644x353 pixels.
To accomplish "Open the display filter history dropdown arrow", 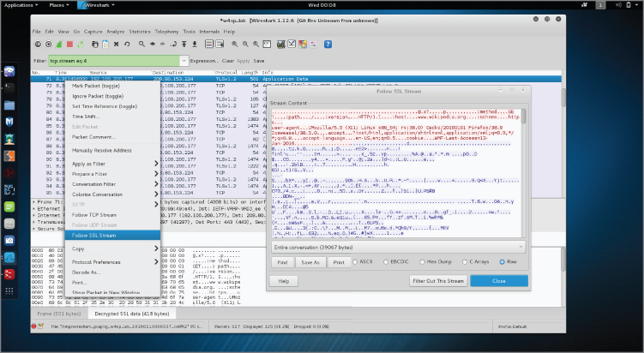I will 184,61.
